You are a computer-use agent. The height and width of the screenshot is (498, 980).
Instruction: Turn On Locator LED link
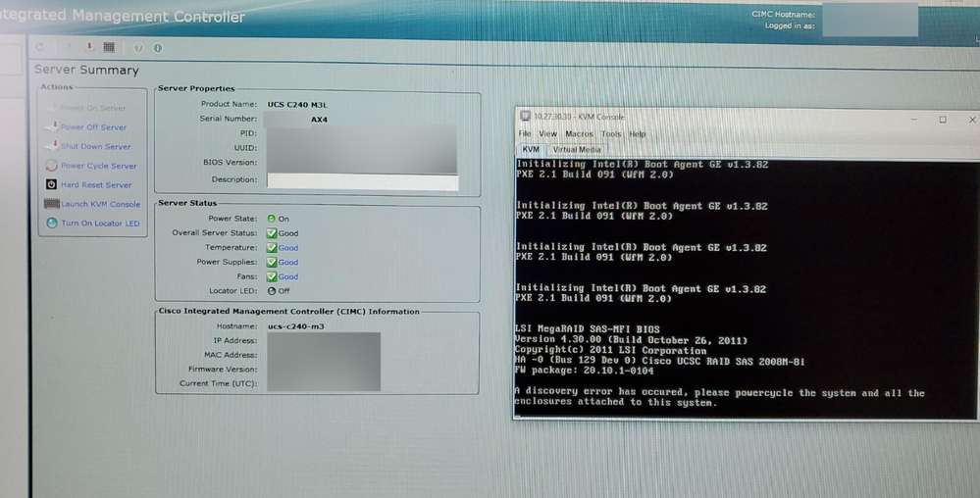coord(100,224)
